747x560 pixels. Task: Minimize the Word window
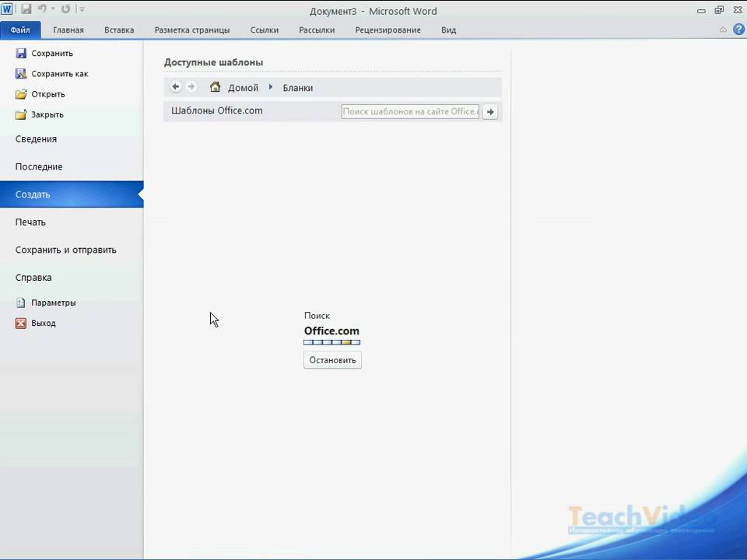pyautogui.click(x=701, y=10)
